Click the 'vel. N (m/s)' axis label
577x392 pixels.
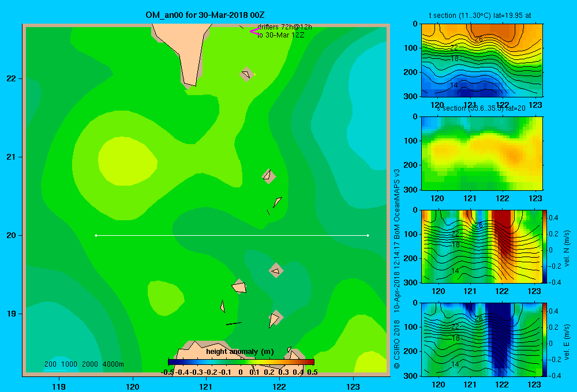point(567,248)
